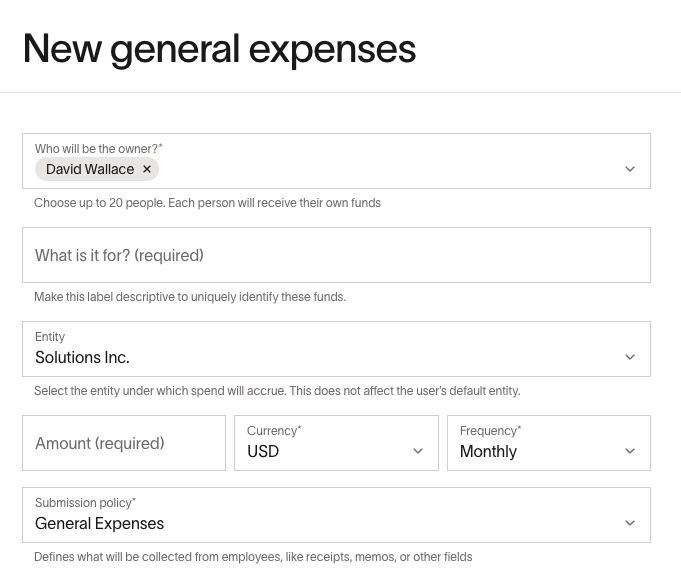
Task: Click empty area of the owner field
Action: 387,169
